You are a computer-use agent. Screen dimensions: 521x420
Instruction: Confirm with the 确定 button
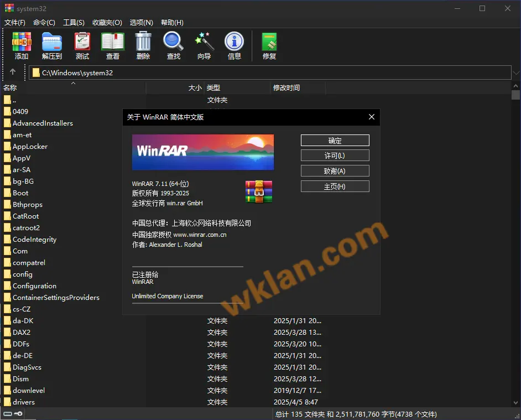[x=335, y=141]
